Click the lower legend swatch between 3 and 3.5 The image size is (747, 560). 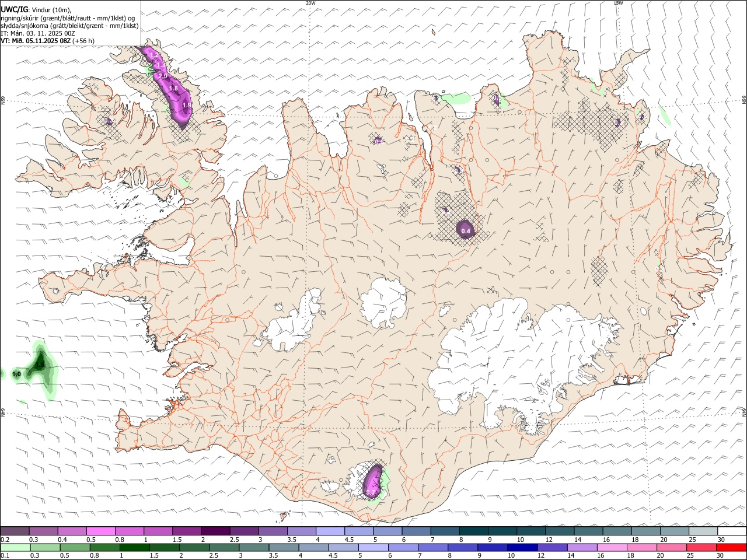click(254, 547)
